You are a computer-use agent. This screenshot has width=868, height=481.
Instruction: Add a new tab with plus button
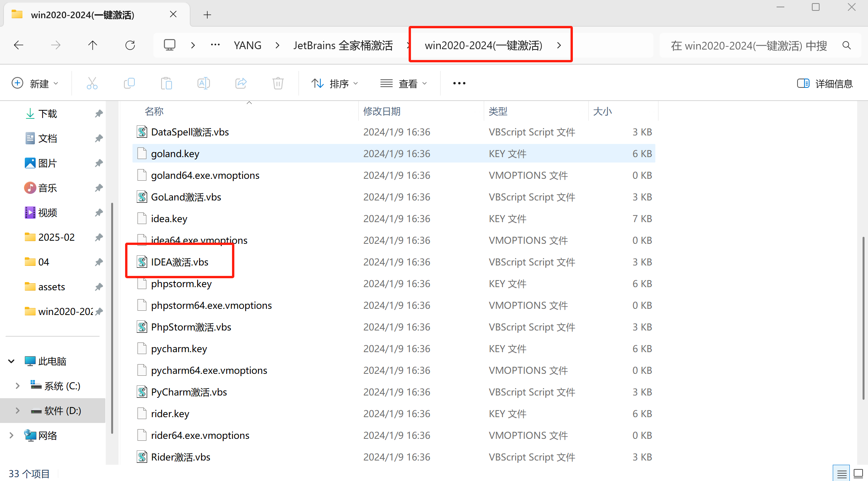207,15
